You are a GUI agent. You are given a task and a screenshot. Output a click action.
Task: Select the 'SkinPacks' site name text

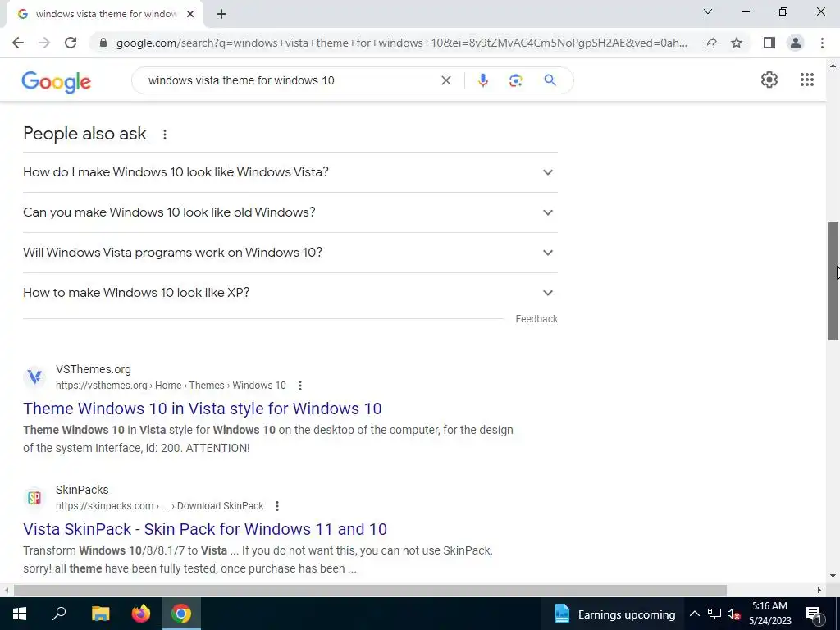[82, 490]
